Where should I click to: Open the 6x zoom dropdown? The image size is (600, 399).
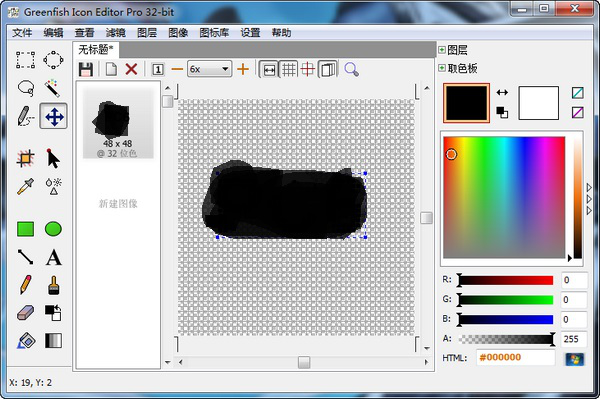(x=209, y=69)
